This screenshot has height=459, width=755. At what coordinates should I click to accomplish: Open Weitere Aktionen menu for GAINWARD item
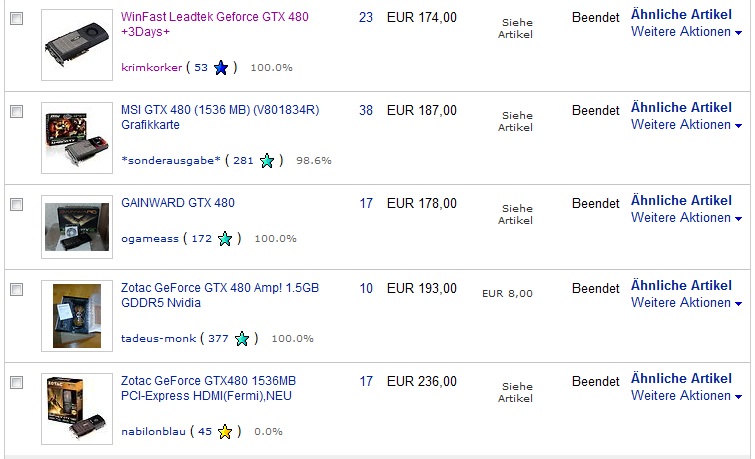pos(686,218)
